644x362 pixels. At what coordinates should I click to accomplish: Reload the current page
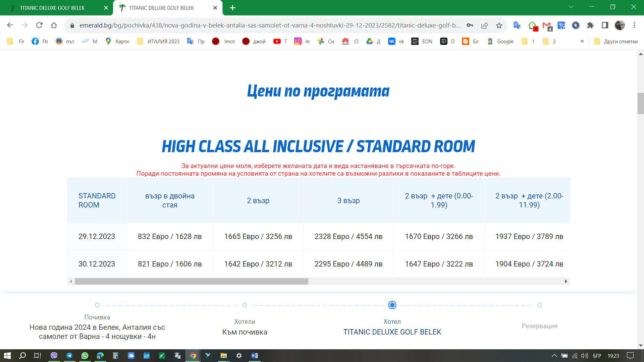click(39, 25)
